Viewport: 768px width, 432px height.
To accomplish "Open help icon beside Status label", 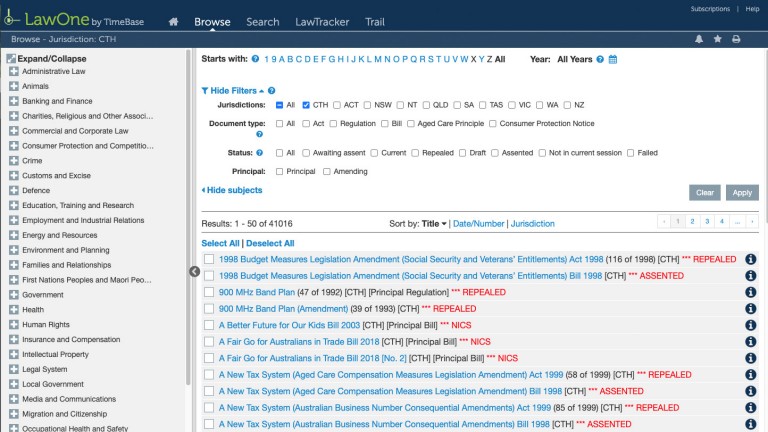I will click(x=260, y=153).
